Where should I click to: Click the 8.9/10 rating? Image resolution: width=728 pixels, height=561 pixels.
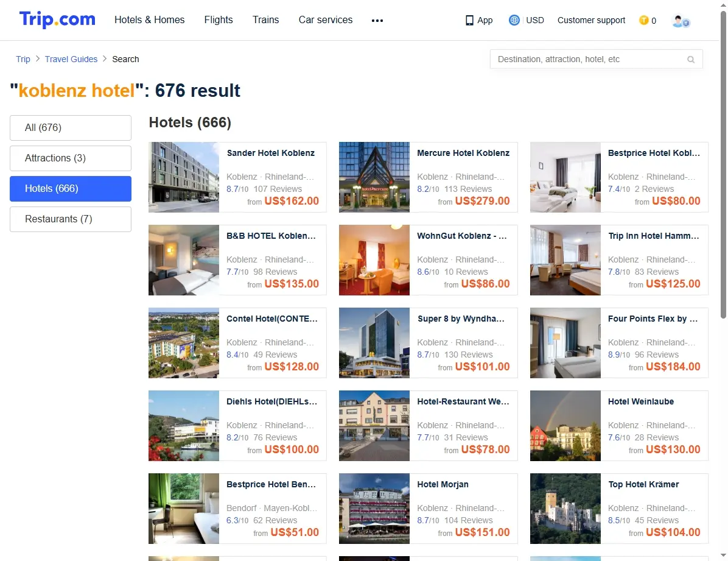coord(619,355)
